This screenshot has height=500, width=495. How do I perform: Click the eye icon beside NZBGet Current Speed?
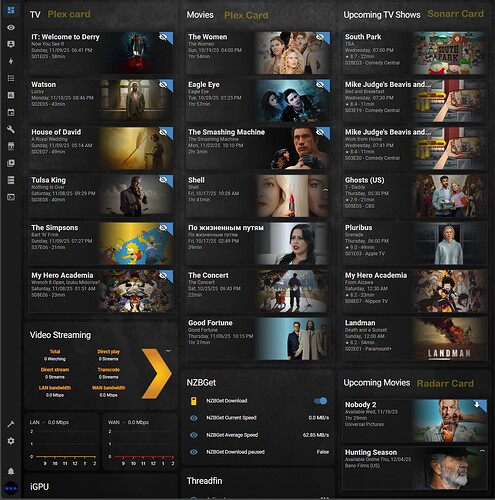(193, 418)
